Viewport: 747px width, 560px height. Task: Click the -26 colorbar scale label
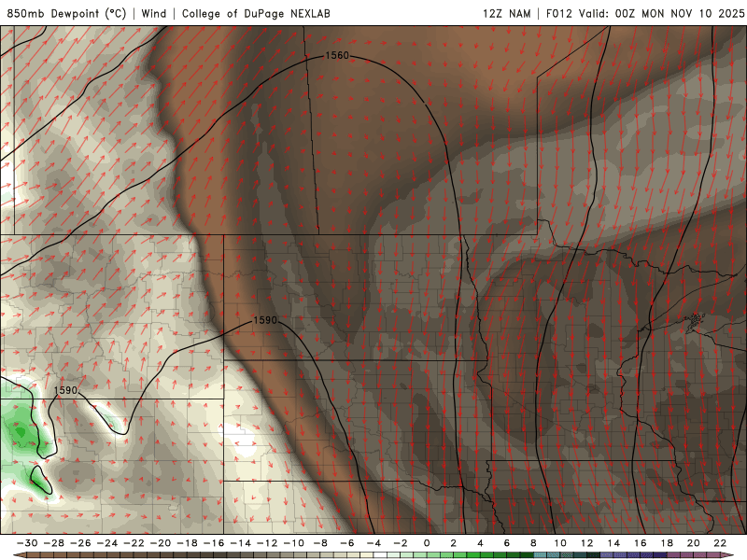80,543
